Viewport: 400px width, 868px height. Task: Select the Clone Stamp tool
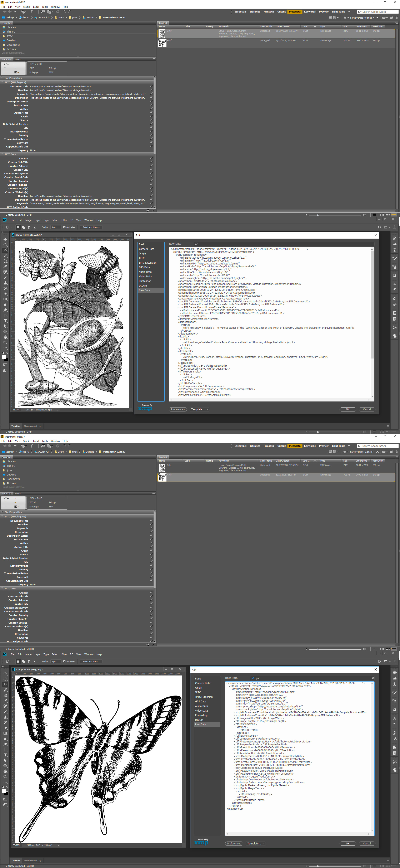pyautogui.click(x=5, y=283)
